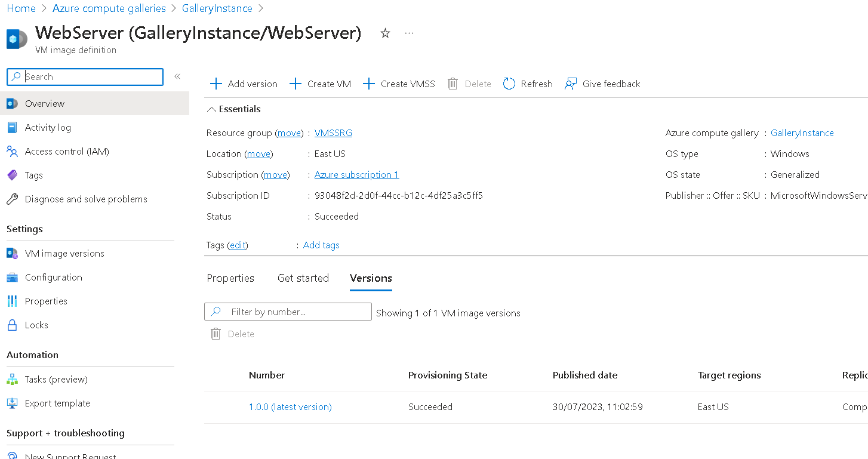Click move link next to Location

258,153
